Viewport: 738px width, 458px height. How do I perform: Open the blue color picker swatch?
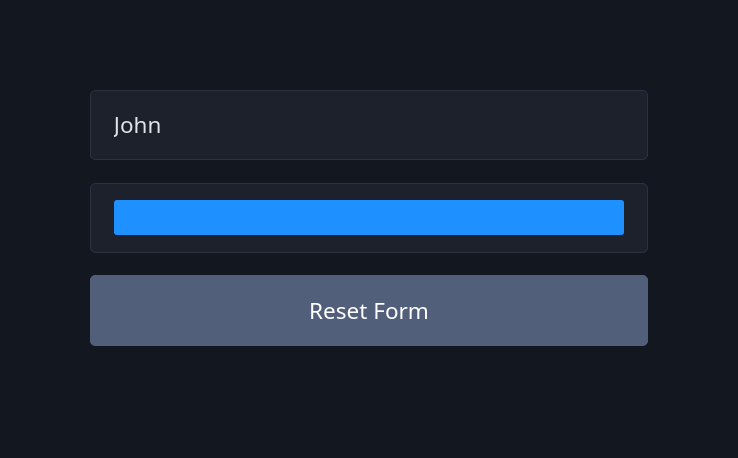click(368, 218)
